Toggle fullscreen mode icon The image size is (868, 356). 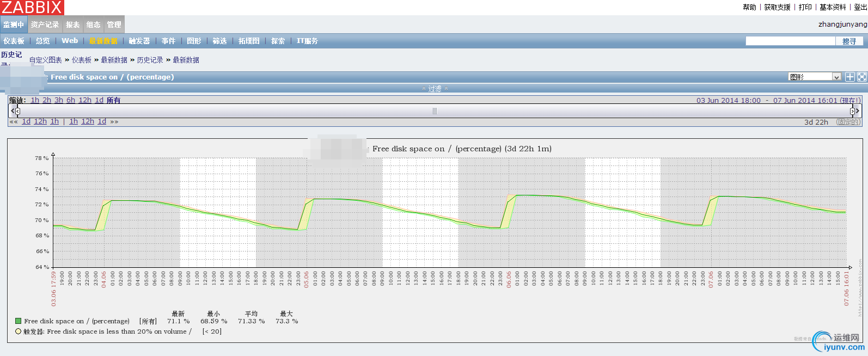tap(862, 77)
